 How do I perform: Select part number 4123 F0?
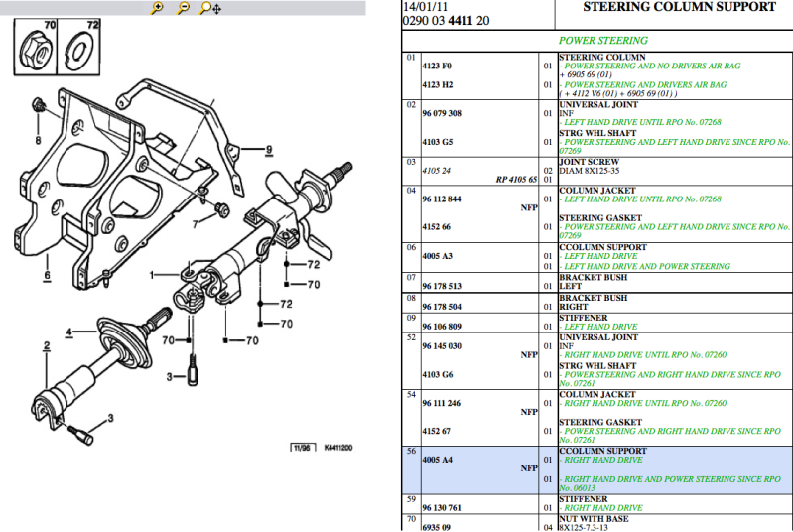tap(437, 66)
